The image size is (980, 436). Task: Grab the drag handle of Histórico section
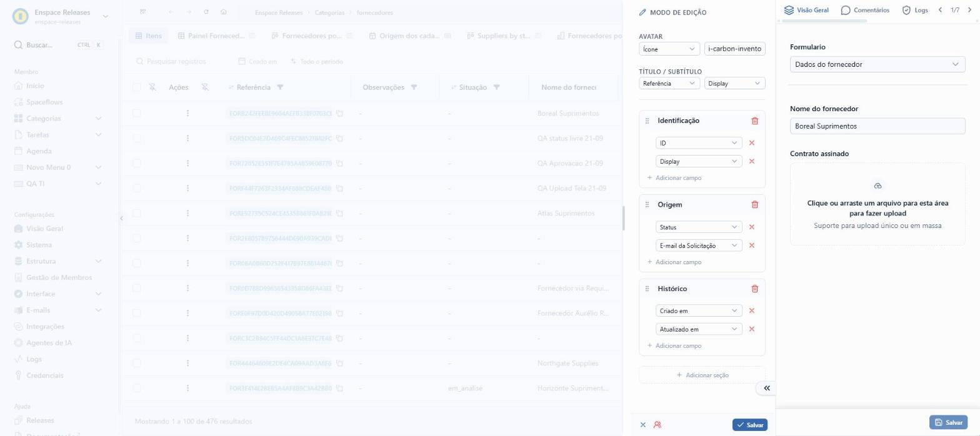[647, 289]
